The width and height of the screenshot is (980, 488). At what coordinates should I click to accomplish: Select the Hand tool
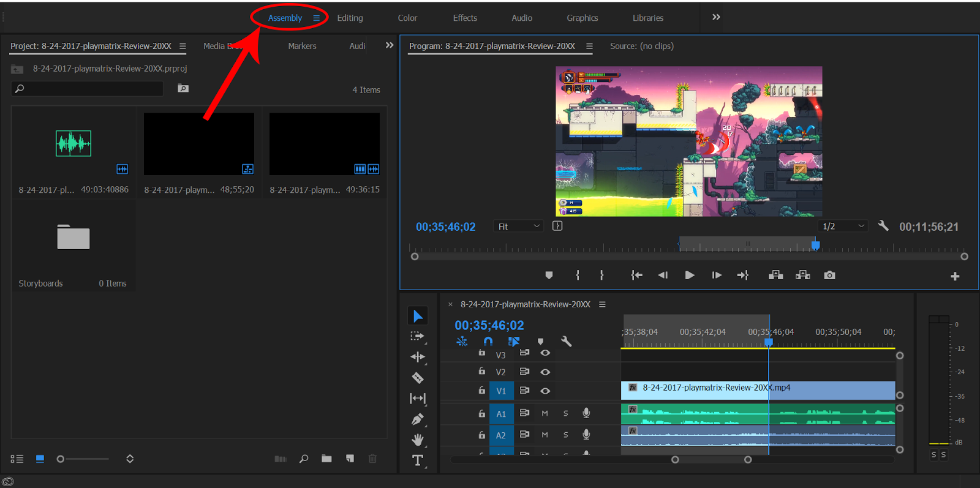click(418, 440)
